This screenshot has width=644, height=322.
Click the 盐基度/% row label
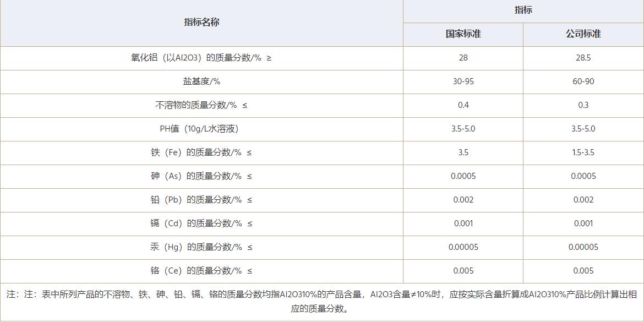pos(201,81)
